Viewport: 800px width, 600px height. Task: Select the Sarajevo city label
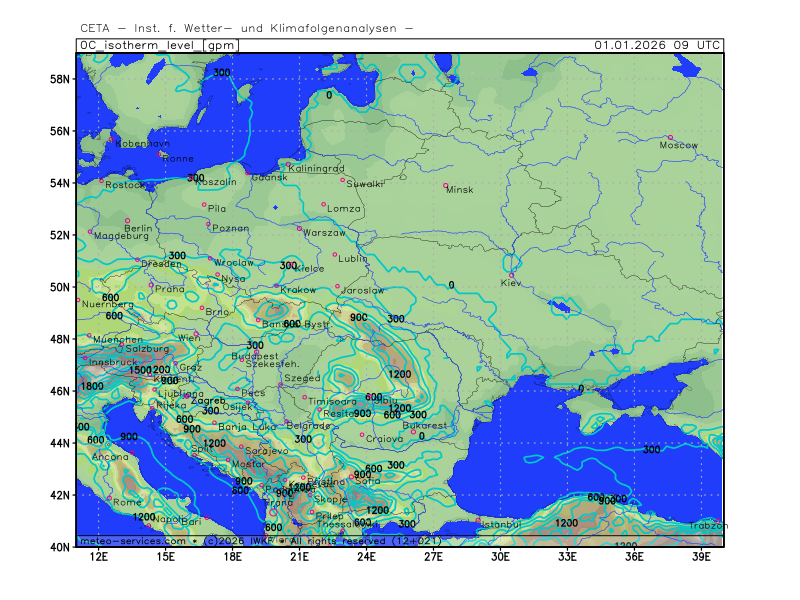point(266,451)
